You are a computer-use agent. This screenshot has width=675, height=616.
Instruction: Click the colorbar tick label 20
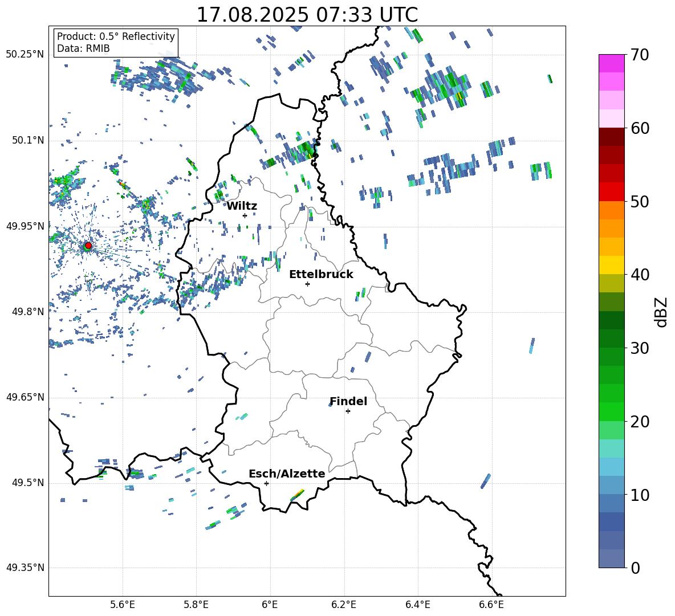639,422
